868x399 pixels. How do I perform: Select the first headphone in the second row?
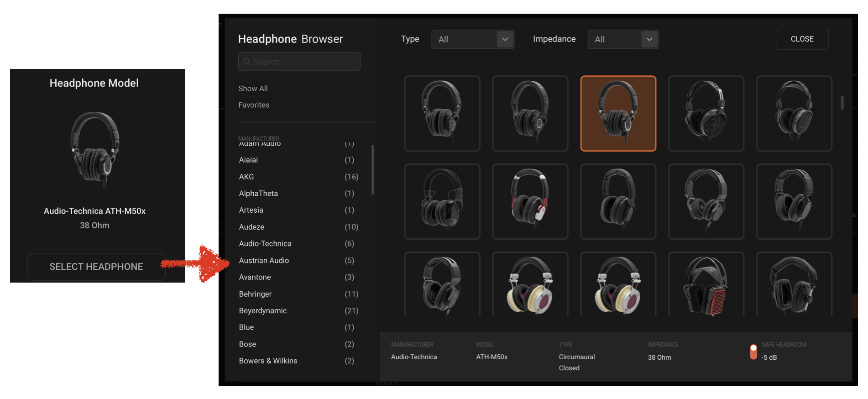[x=442, y=201]
